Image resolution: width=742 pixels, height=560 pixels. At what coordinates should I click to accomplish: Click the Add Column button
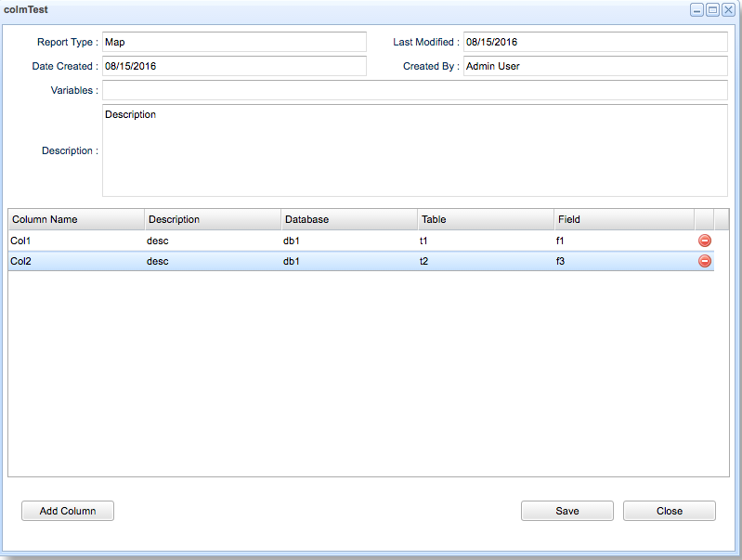[x=68, y=511]
